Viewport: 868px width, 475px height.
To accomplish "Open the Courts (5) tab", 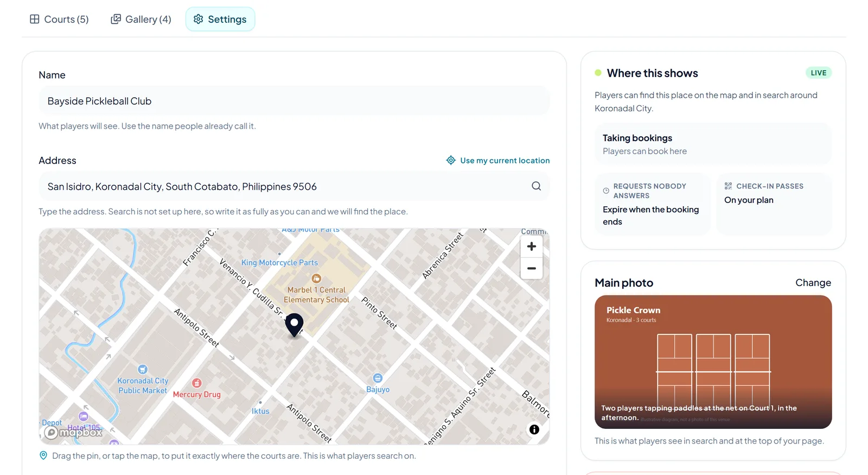I will (59, 19).
